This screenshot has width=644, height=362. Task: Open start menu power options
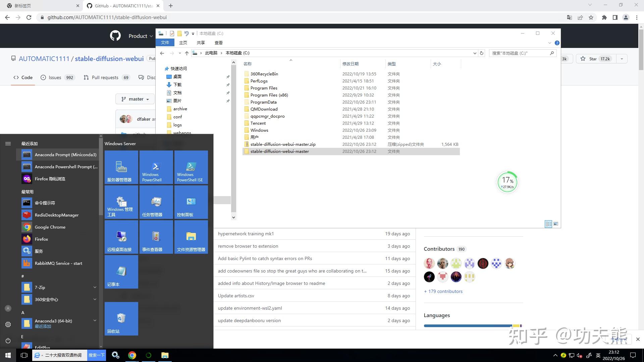[8, 341]
